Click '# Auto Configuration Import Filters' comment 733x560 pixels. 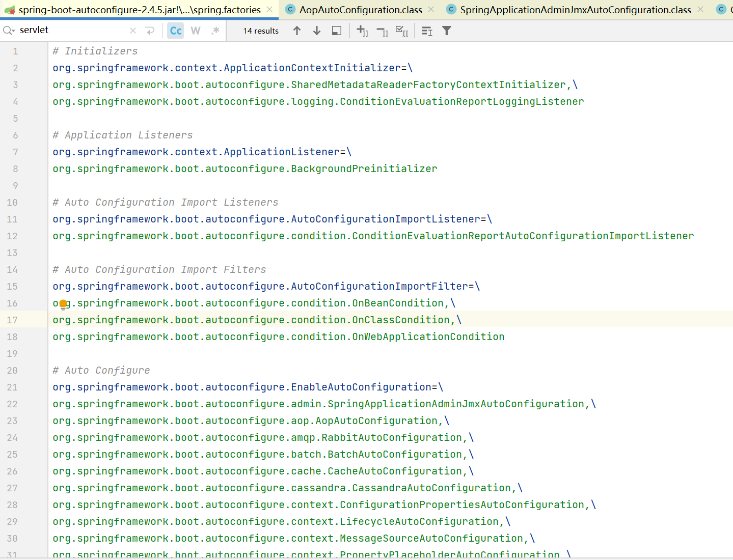click(159, 269)
